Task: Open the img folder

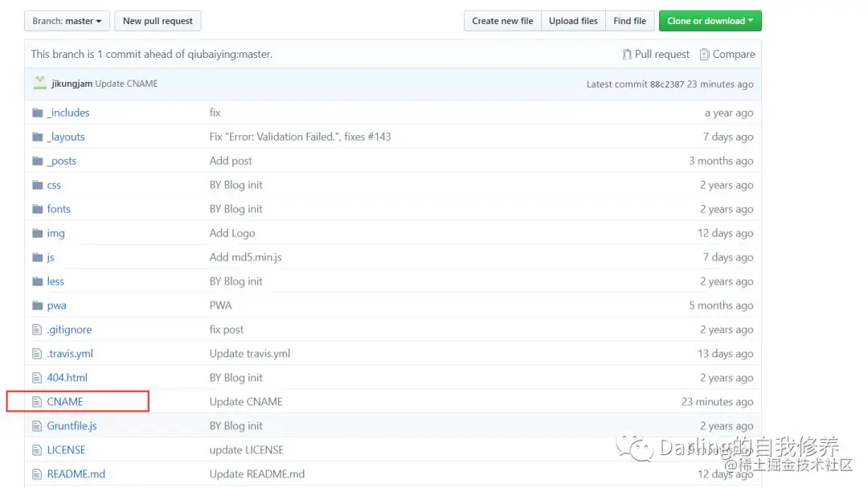Action: (x=56, y=233)
